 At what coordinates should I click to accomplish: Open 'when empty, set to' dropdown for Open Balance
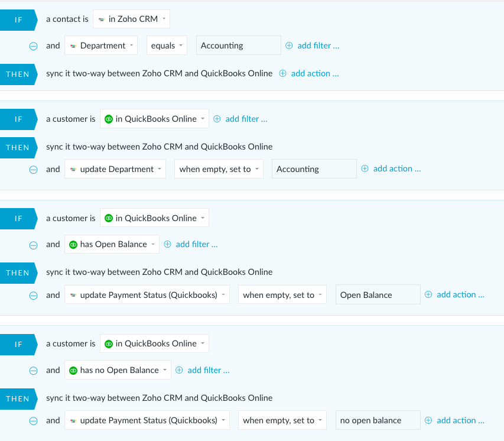click(x=282, y=294)
